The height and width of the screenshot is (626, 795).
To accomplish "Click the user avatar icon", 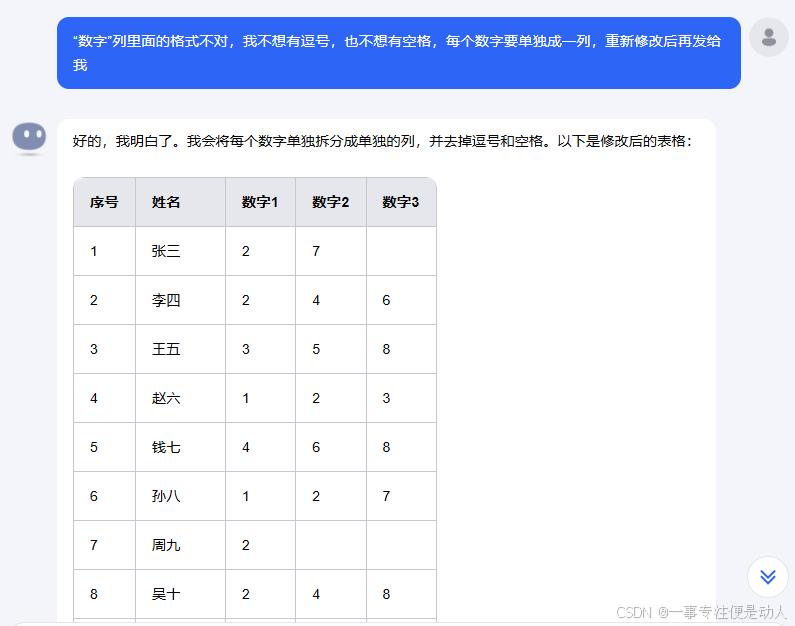I will pyautogui.click(x=769, y=37).
